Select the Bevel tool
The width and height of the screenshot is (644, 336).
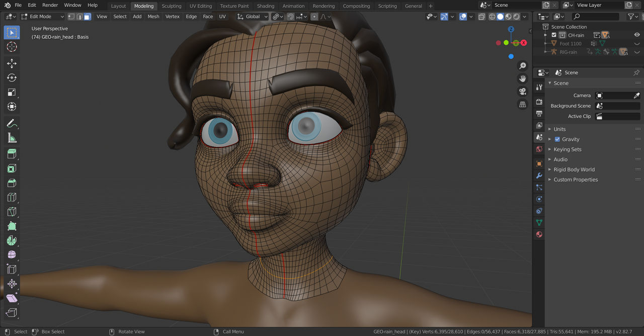12,183
